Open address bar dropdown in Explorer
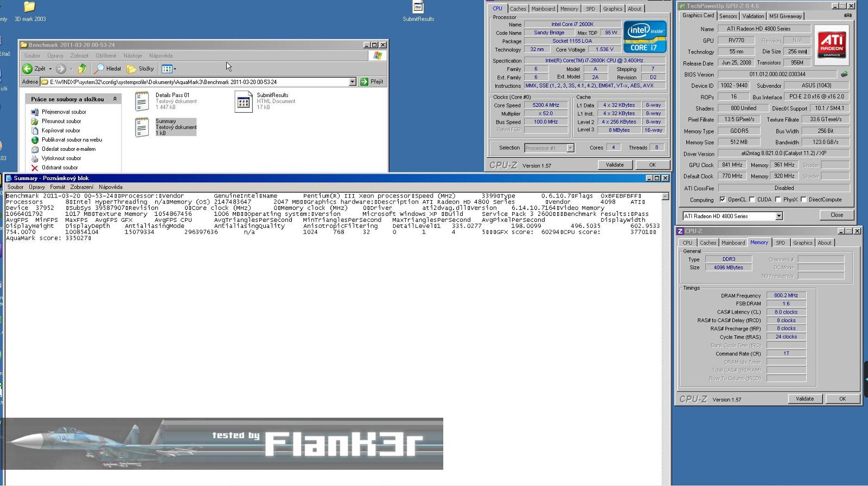868x486 pixels. coord(352,82)
